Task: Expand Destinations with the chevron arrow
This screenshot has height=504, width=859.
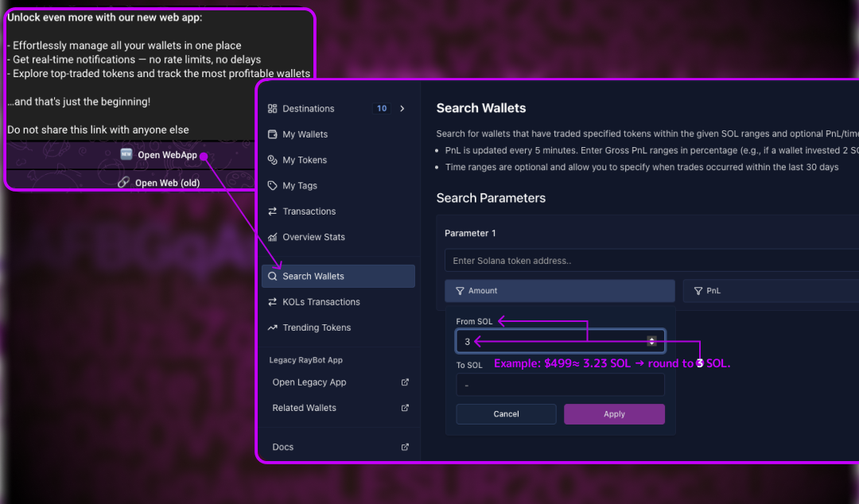Action: pos(402,108)
